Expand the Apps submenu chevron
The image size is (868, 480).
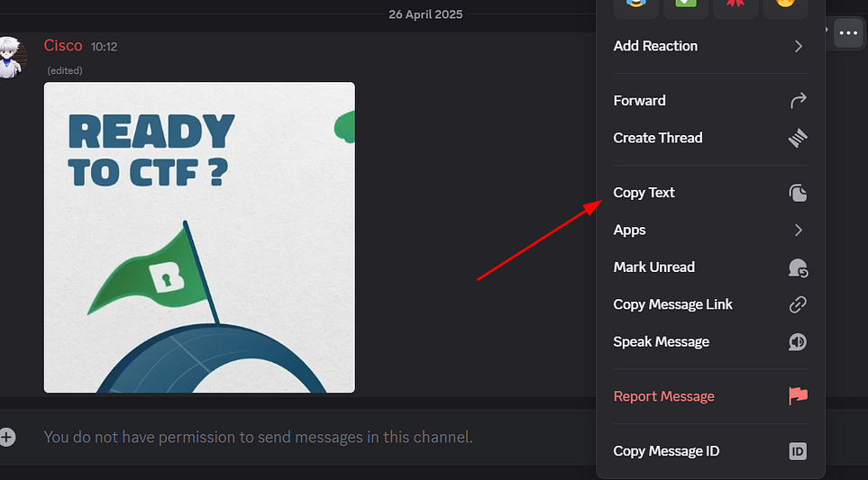799,230
